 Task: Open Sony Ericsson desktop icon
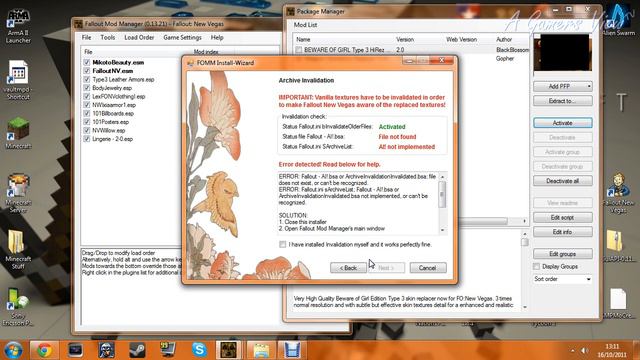click(18, 306)
